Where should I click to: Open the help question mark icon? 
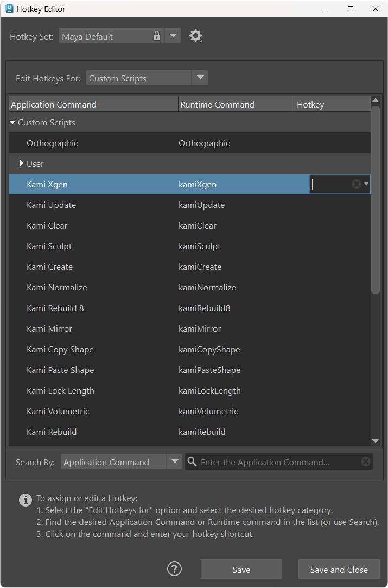click(x=174, y=569)
